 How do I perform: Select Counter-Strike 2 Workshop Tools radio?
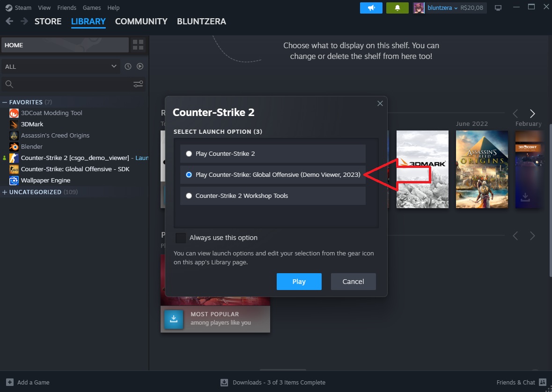[x=189, y=196]
